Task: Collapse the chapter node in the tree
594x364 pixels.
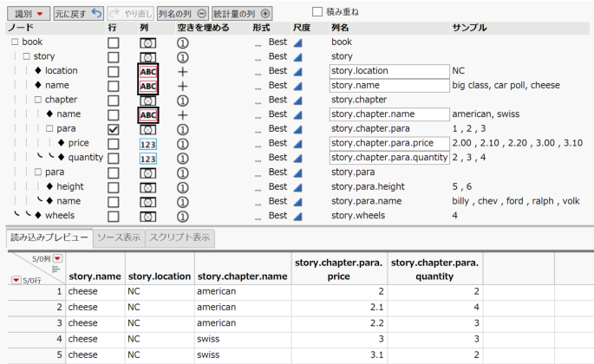Action: 37,100
